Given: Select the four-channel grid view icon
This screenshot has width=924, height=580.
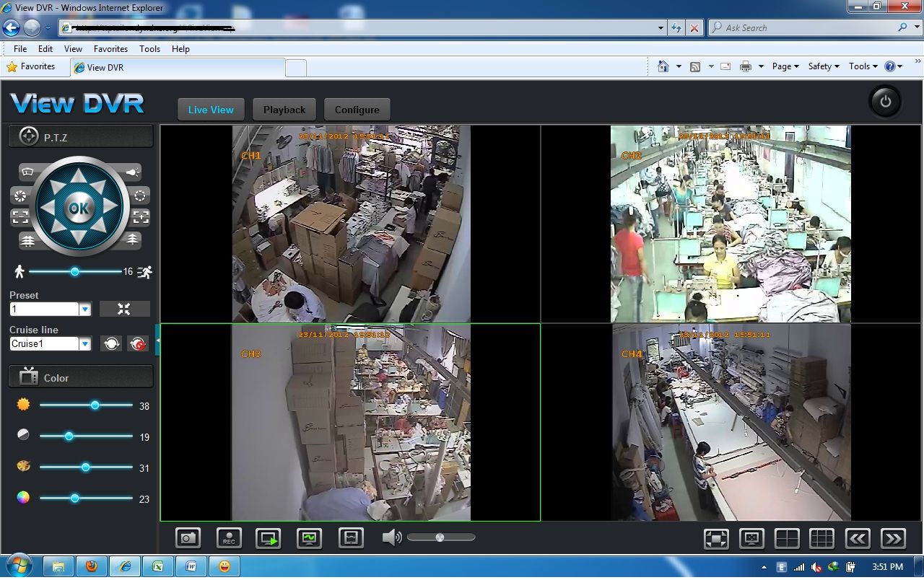Looking at the screenshot, I should pyautogui.click(x=787, y=538).
